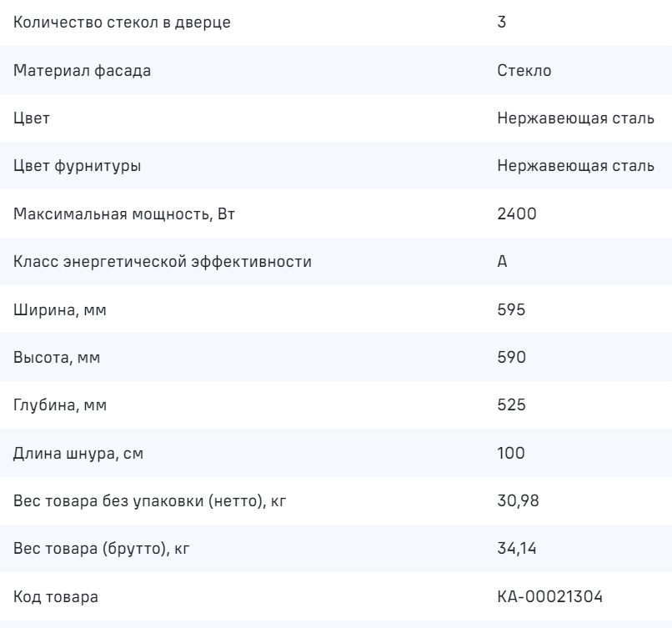Select the width value 595
672x628 pixels.
tap(509, 311)
